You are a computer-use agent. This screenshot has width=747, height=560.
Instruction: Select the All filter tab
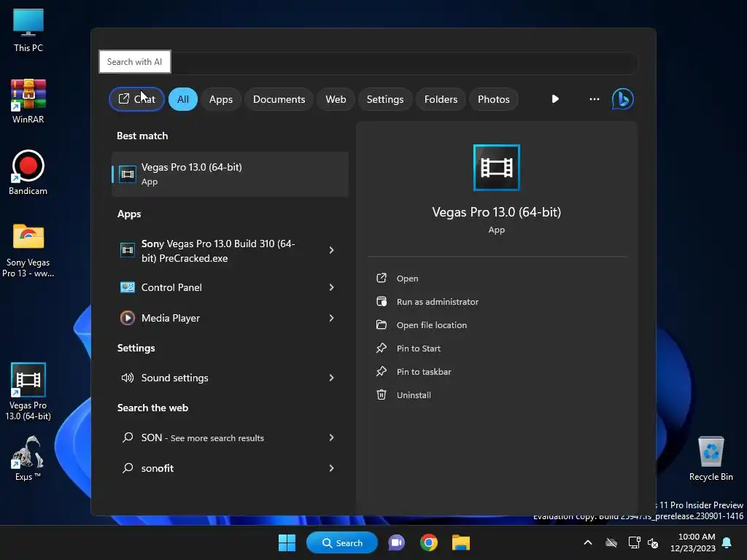pyautogui.click(x=183, y=99)
